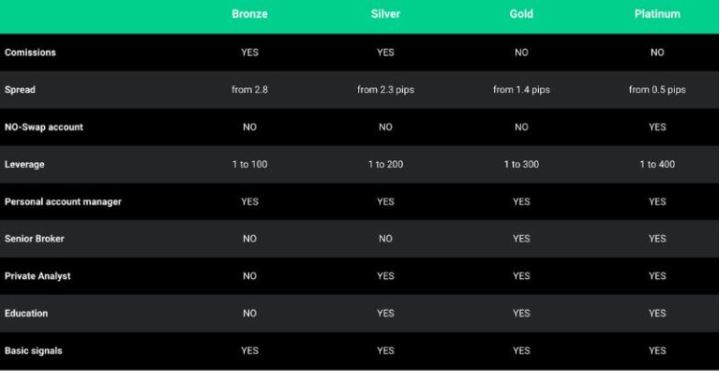Click Platinum's 'from 0.5 pips' spread
Screen dimensions: 721x372
[657, 90]
